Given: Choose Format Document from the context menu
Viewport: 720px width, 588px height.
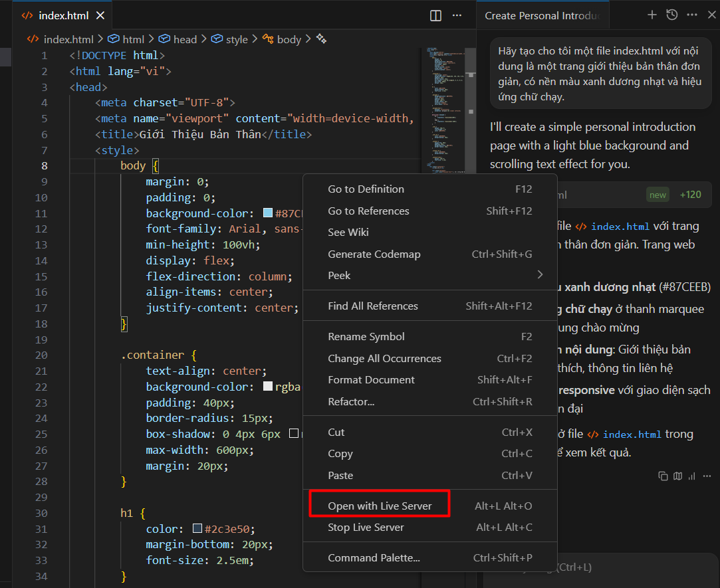Looking at the screenshot, I should pyautogui.click(x=371, y=379).
